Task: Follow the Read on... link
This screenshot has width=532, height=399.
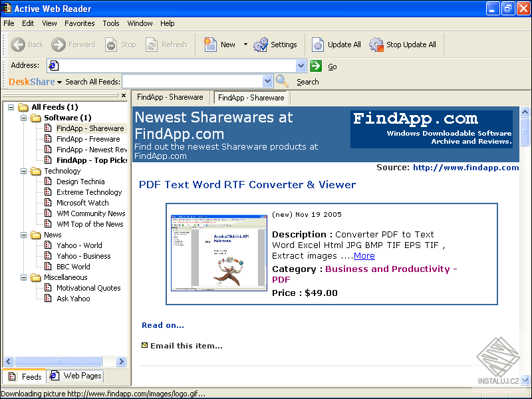Action: click(163, 325)
